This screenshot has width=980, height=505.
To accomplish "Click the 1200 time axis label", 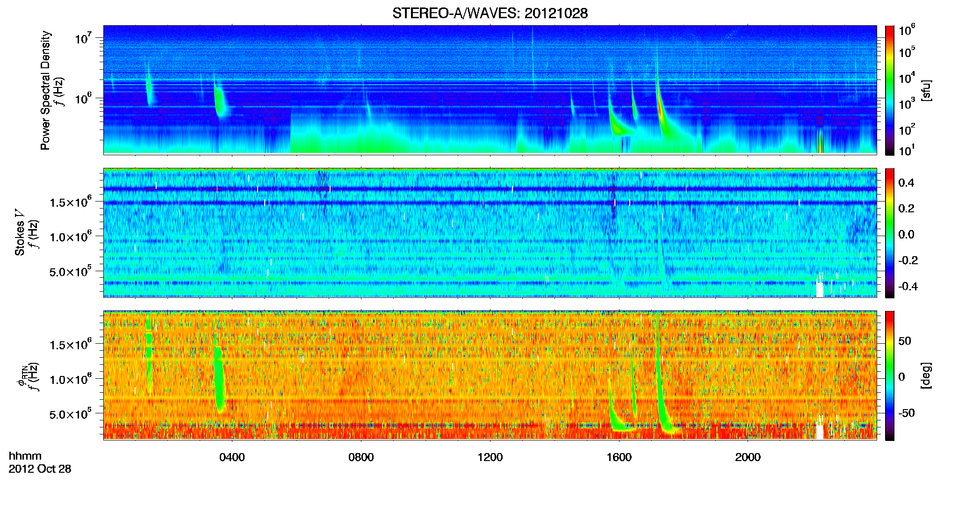I will pos(490,457).
